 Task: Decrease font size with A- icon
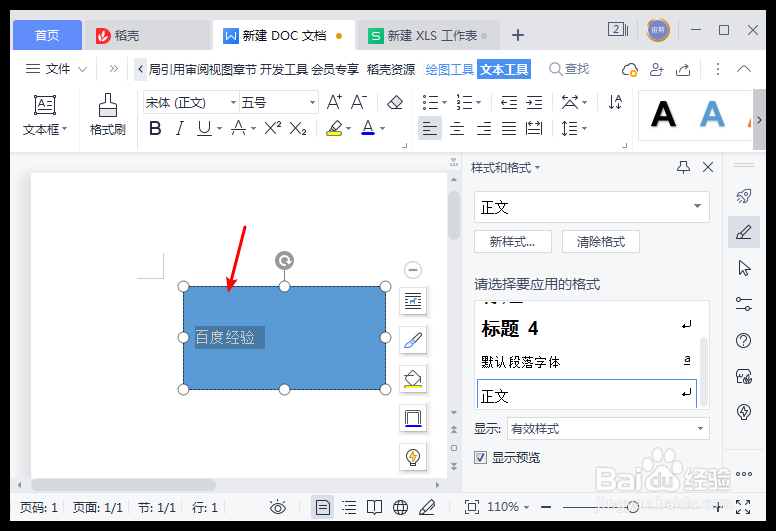point(359,102)
